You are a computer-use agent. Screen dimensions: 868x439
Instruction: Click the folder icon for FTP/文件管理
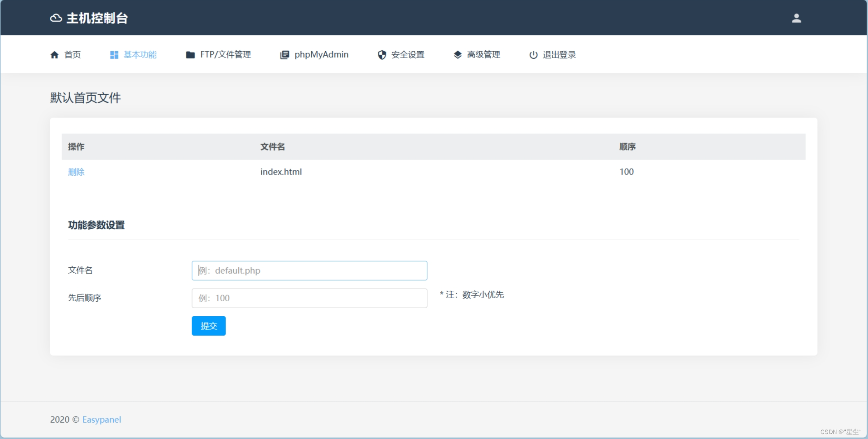click(190, 55)
